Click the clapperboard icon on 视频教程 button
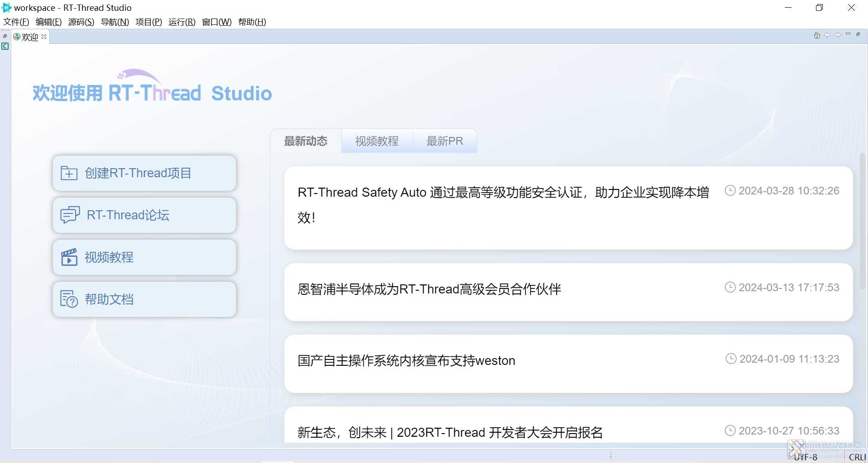 pyautogui.click(x=69, y=257)
